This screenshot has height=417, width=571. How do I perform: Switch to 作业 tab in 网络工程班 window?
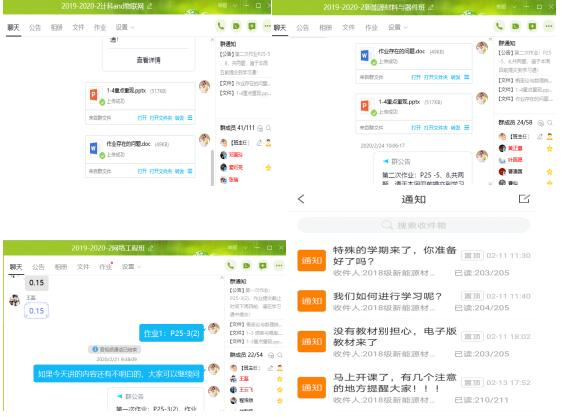coord(106,267)
